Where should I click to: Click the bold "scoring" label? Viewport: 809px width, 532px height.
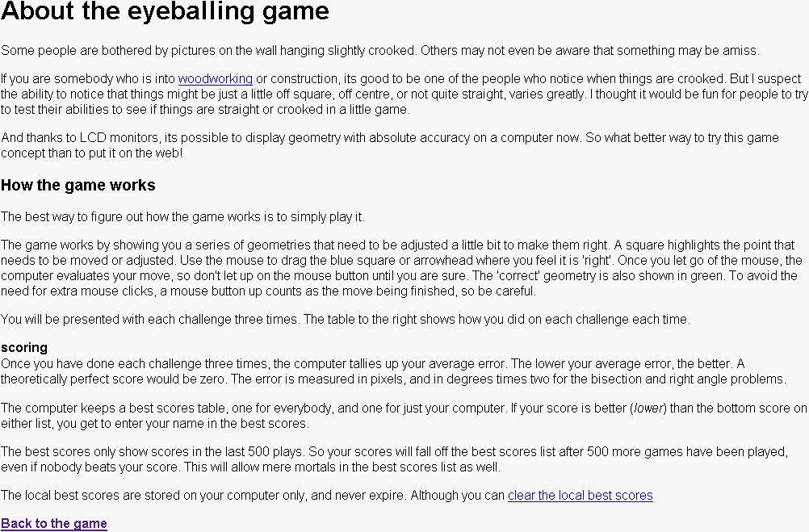pyautogui.click(x=24, y=348)
